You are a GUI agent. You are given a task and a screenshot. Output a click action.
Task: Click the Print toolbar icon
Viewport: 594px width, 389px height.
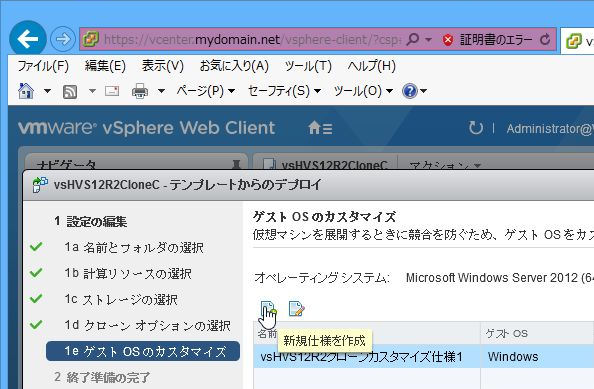click(x=140, y=91)
